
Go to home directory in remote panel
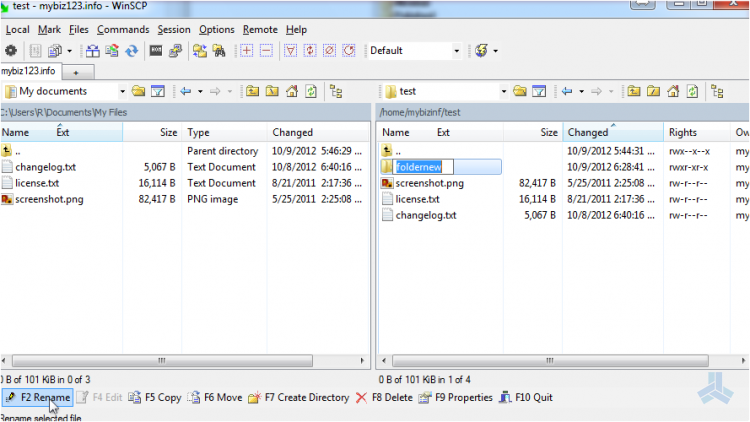tap(673, 91)
